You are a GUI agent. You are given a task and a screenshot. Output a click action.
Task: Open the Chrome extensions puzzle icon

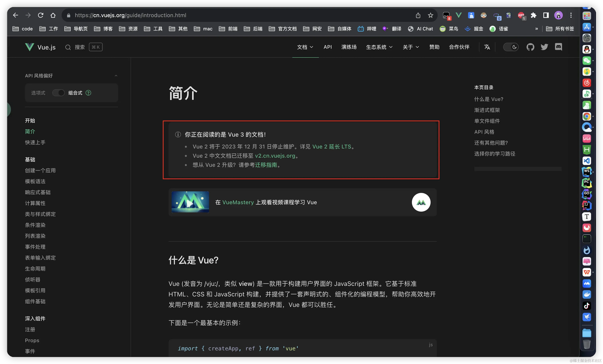[x=533, y=15]
